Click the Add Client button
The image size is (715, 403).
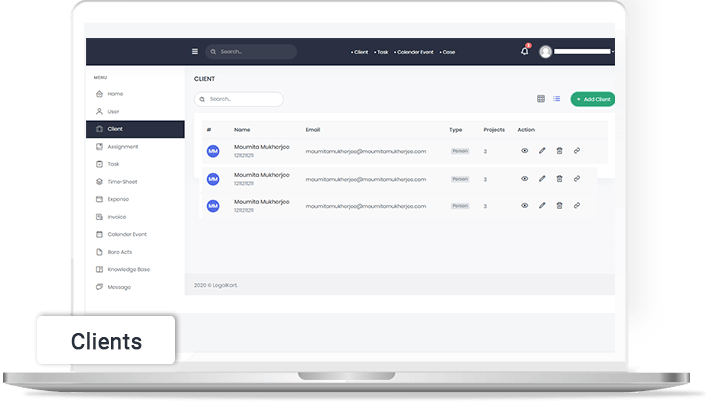[x=592, y=99]
